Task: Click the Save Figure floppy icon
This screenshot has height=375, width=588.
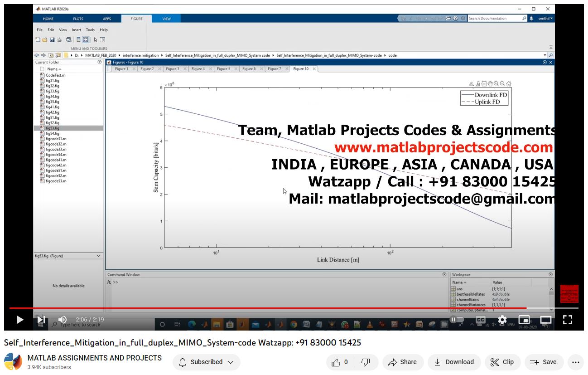Action: (x=52, y=39)
